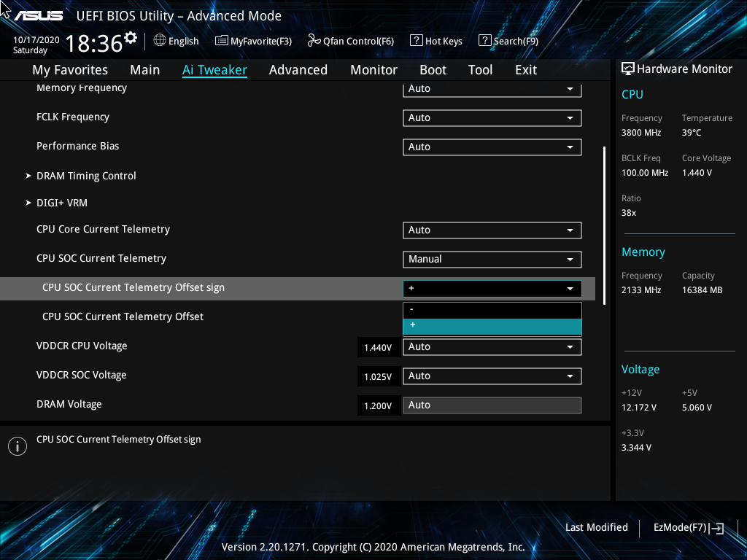Click the Hot Keys question mark icon
Viewport: 747px width, 560px height.
click(416, 41)
